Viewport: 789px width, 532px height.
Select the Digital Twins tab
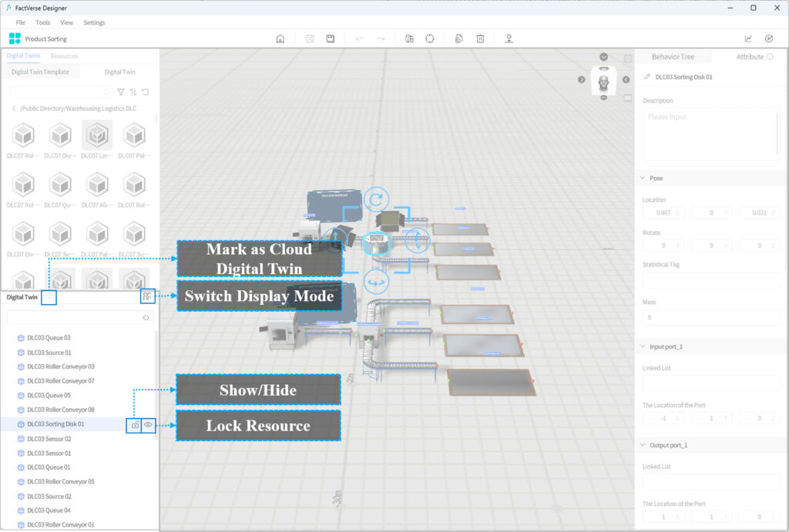coord(23,55)
